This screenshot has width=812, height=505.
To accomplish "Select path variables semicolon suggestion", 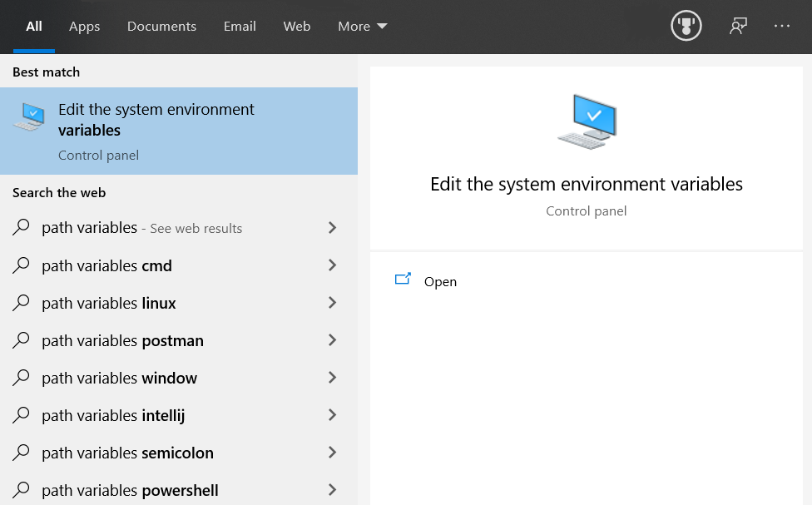I will coord(127,453).
